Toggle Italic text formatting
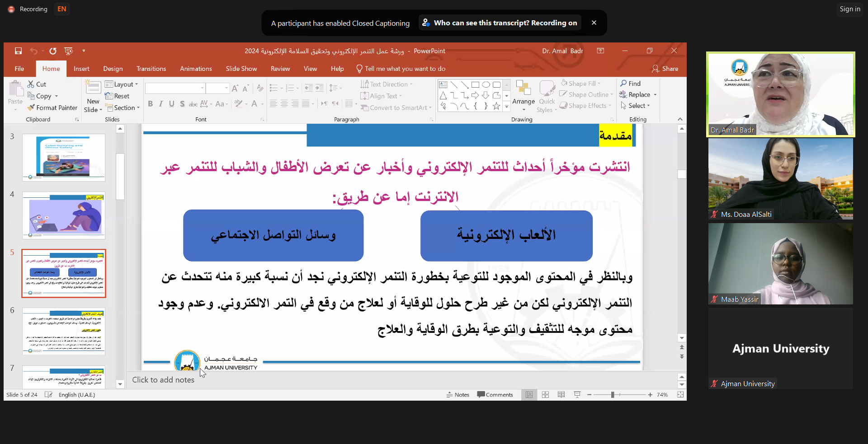868x444 pixels. click(x=161, y=104)
